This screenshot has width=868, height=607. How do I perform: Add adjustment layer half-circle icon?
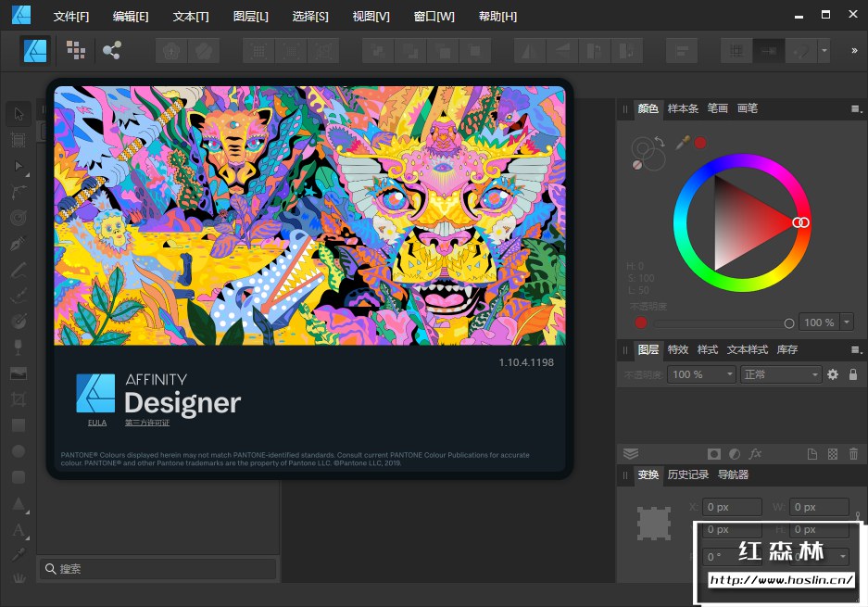[x=735, y=454]
